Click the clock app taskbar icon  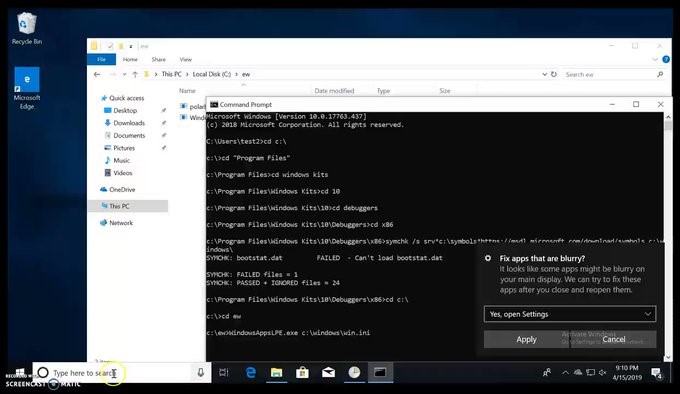click(x=354, y=372)
